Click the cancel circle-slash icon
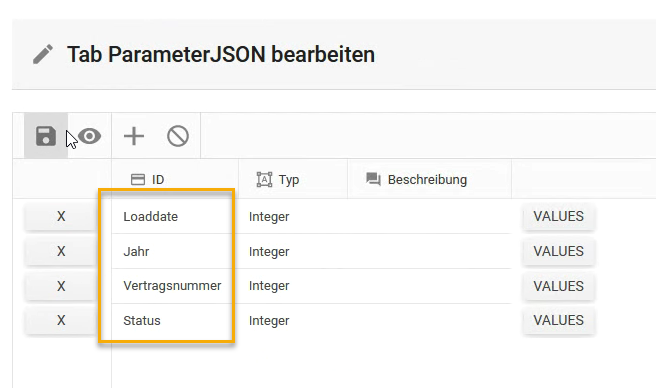 point(178,136)
